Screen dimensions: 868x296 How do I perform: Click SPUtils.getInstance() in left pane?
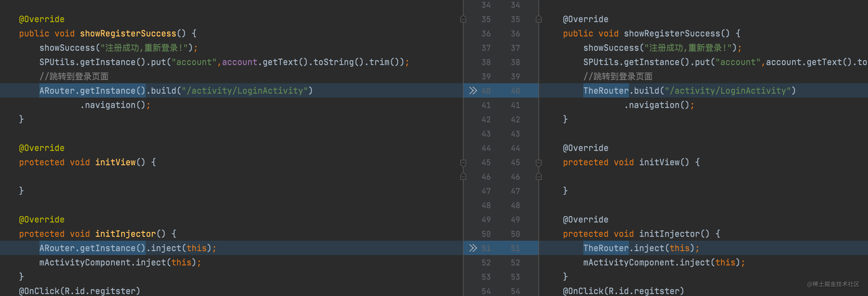pos(92,62)
